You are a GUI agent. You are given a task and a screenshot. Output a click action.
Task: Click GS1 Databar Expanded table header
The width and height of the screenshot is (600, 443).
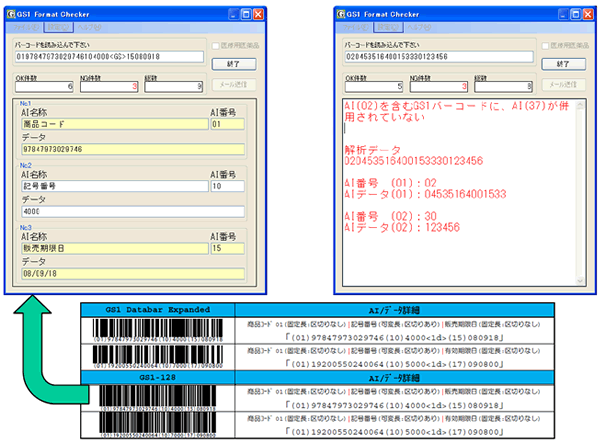(158, 310)
